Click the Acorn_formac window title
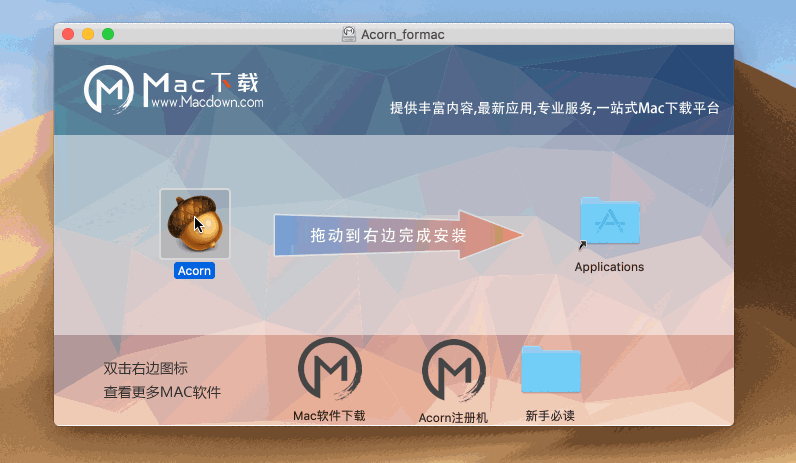796x463 pixels. (x=403, y=35)
